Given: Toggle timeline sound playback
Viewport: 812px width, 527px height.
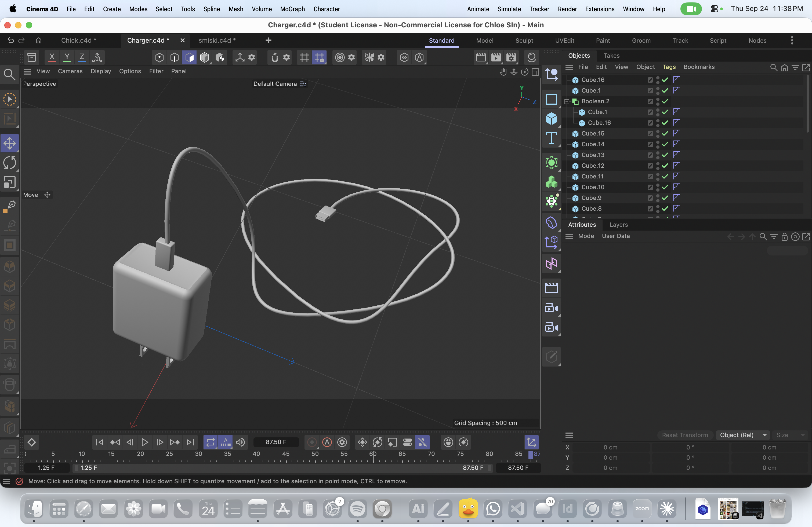Looking at the screenshot, I should pos(241,442).
